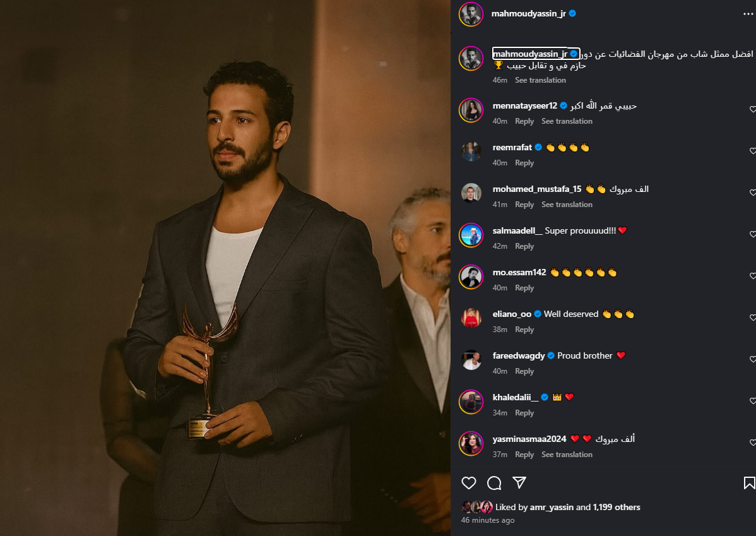This screenshot has height=536, width=756.
Task: Reply to mo.essam142's comment
Action: (524, 287)
